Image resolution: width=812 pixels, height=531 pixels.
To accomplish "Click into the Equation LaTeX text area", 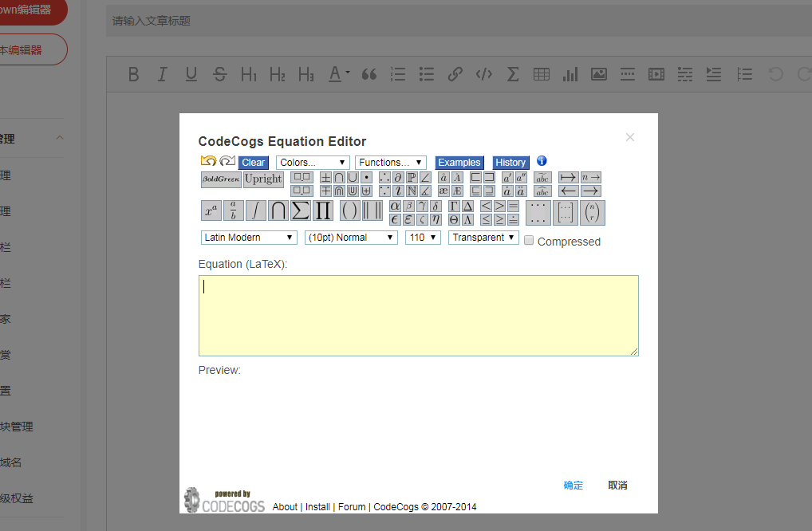I will (419, 316).
